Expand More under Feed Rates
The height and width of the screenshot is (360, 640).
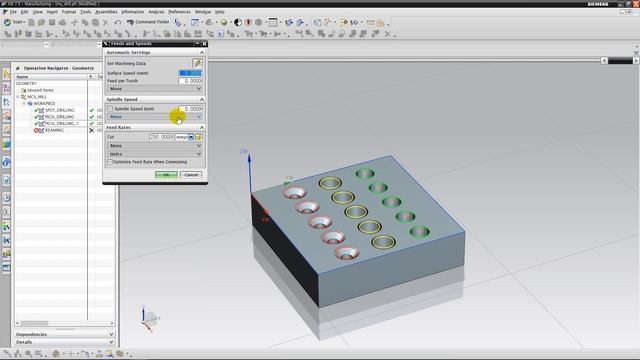pos(154,146)
